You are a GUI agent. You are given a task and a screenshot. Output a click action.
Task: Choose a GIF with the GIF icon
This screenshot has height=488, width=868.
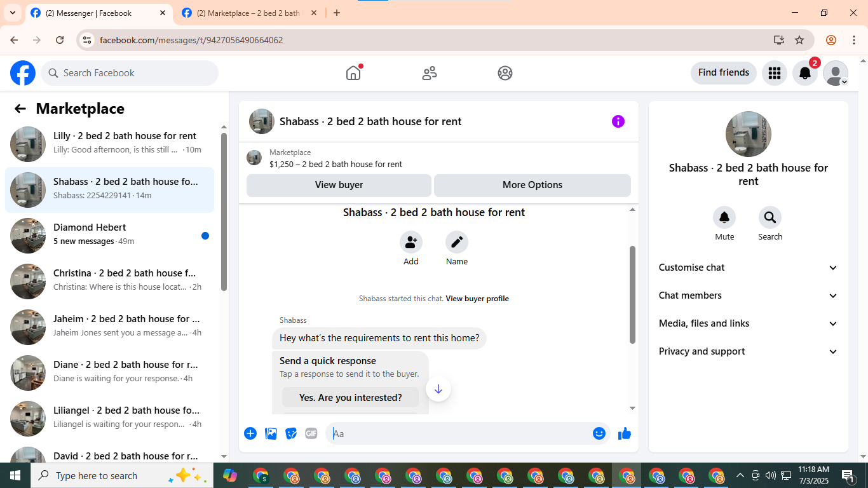click(311, 433)
